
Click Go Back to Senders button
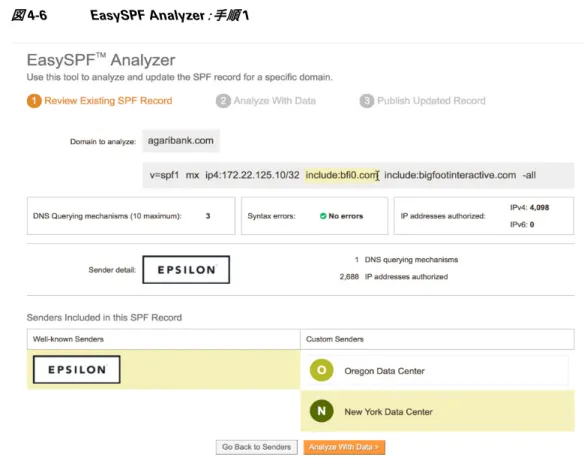point(256,447)
